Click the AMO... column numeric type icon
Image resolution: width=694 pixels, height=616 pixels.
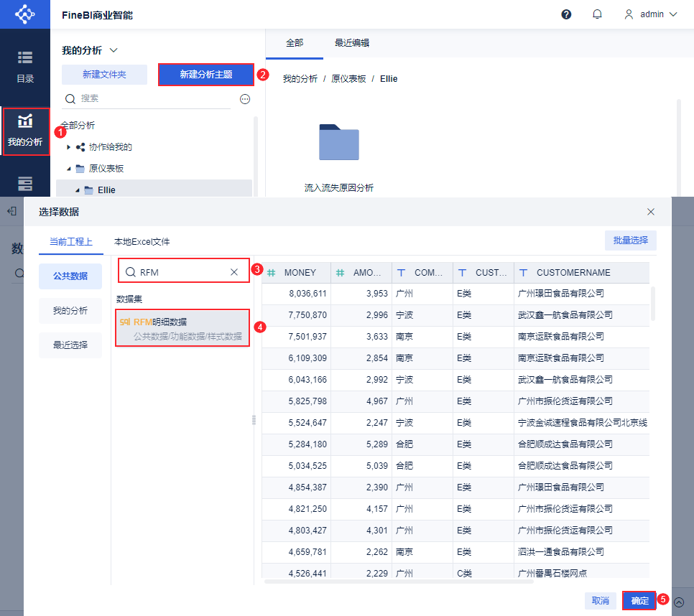coord(340,273)
